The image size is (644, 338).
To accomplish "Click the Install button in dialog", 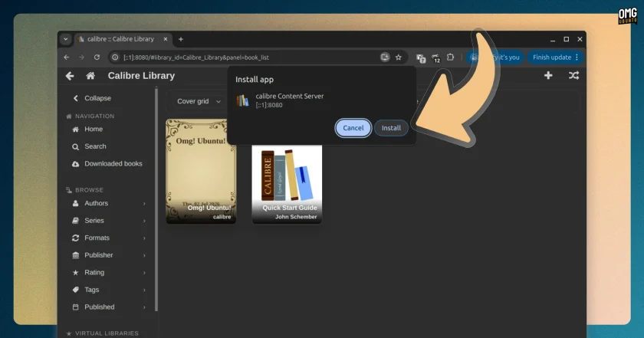I will 391,128.
